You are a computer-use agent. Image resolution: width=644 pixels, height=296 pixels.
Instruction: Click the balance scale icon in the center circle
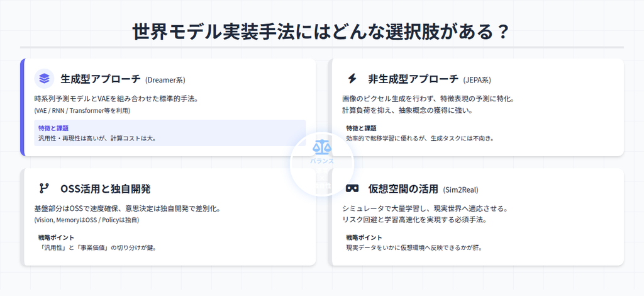coord(322,148)
